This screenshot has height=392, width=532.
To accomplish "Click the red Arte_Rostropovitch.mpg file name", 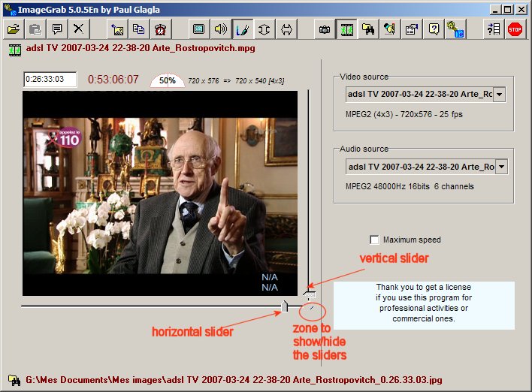I will pos(141,48).
